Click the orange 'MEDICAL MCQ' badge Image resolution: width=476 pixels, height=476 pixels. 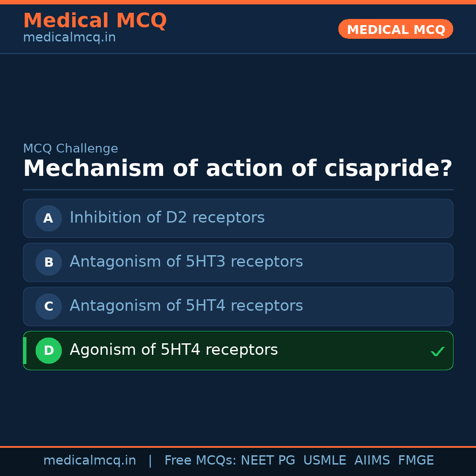(x=395, y=30)
